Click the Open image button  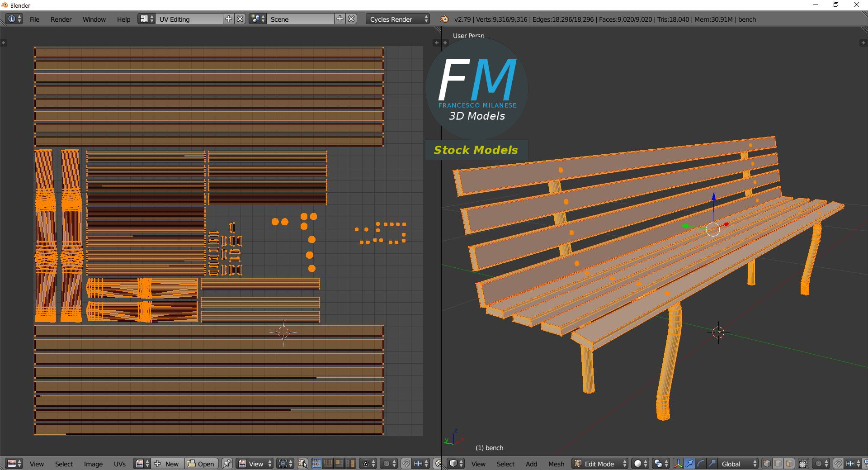point(201,464)
